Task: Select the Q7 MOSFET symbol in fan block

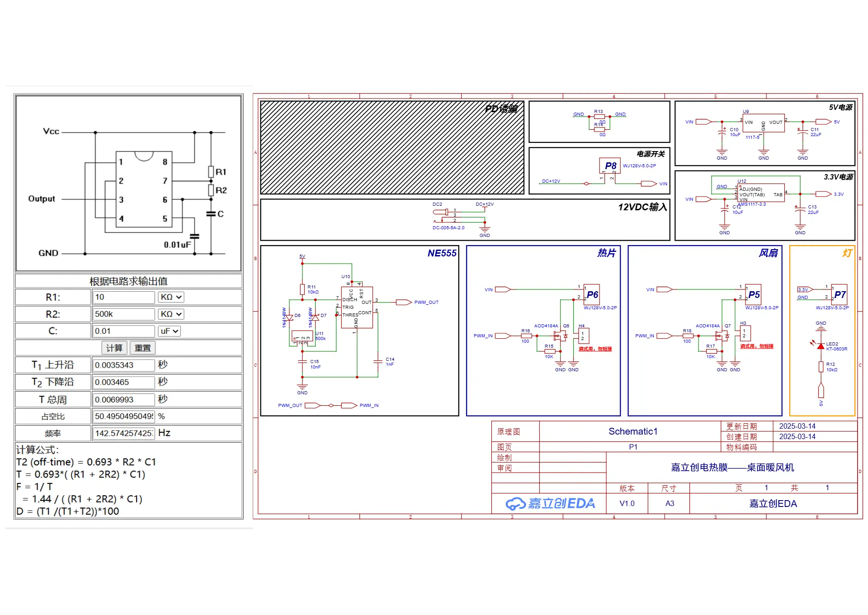Action: 722,336
